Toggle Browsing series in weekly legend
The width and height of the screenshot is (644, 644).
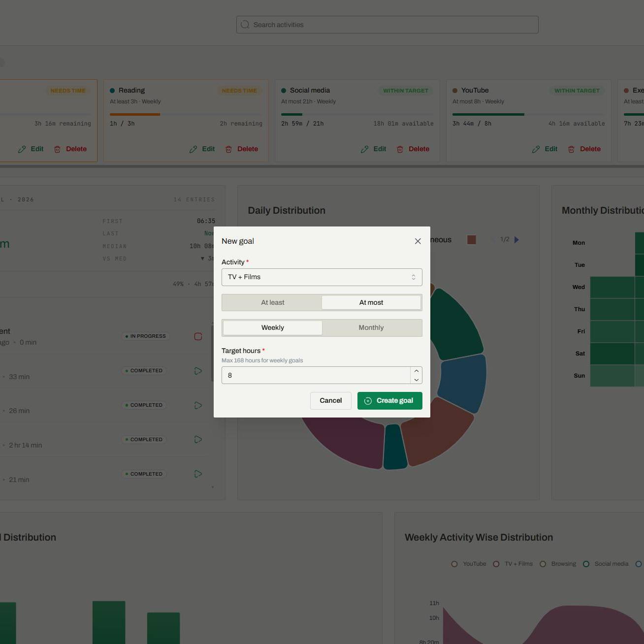[x=558, y=564]
